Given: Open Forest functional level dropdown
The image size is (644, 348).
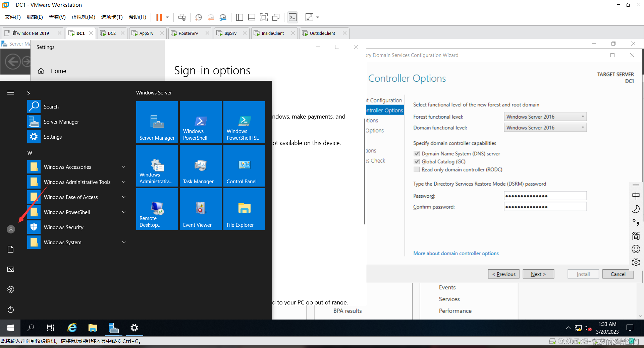Looking at the screenshot, I should (545, 117).
